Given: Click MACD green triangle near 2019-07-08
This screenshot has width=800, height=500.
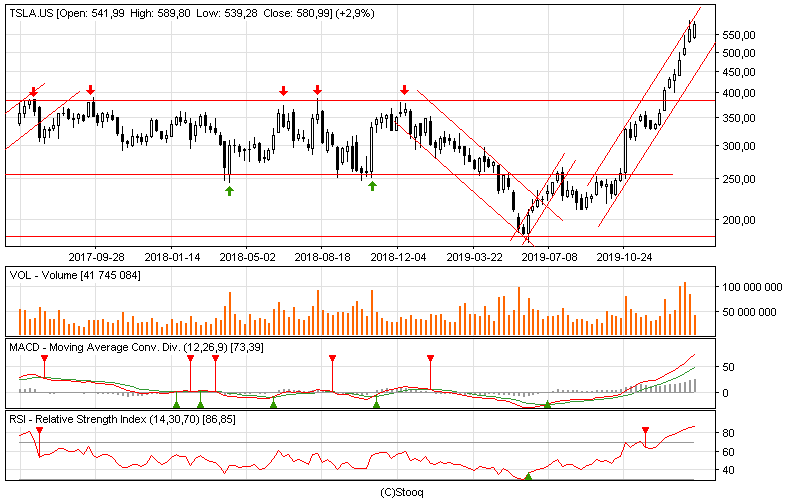Looking at the screenshot, I should click(547, 405).
